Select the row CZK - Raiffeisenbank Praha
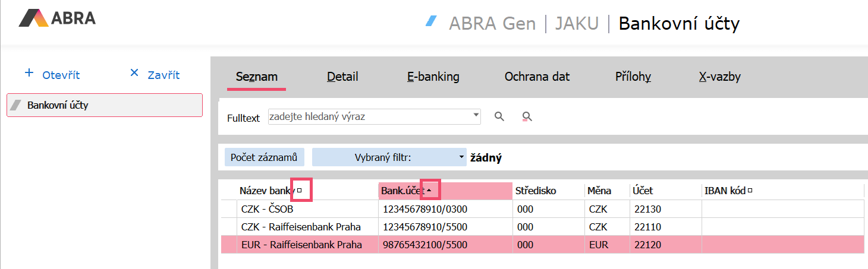Image resolution: width=868 pixels, height=269 pixels. tap(542, 227)
